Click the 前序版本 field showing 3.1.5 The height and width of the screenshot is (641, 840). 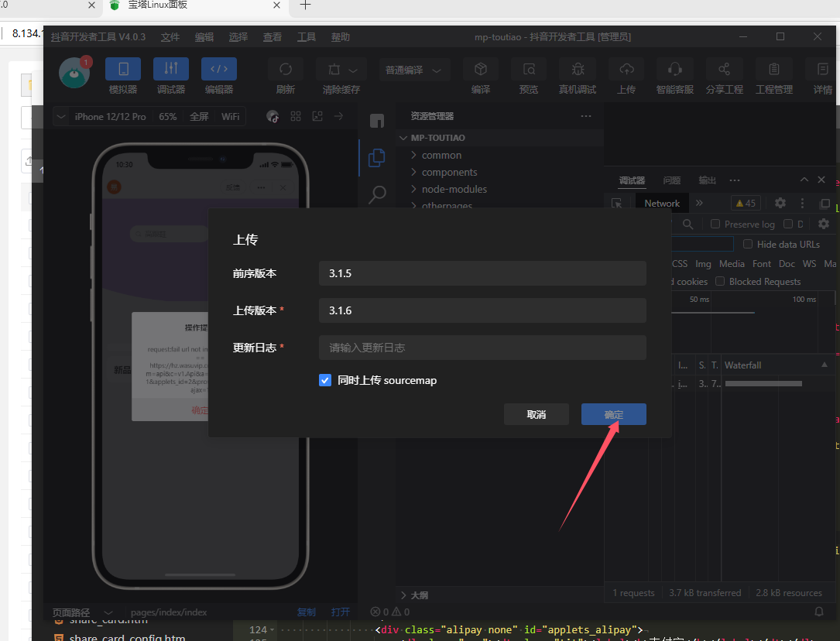pyautogui.click(x=482, y=273)
